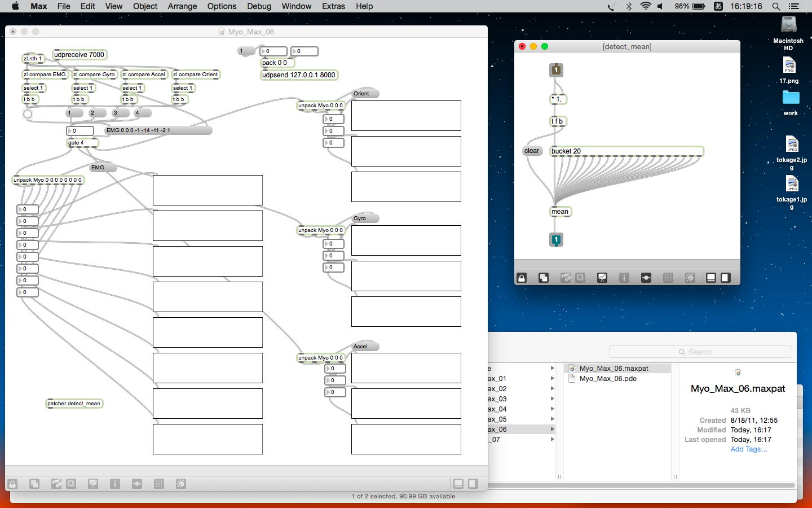Image resolution: width=812 pixels, height=508 pixels.
Task: Expand the ax_01 folder arrow in Finder
Action: (552, 379)
